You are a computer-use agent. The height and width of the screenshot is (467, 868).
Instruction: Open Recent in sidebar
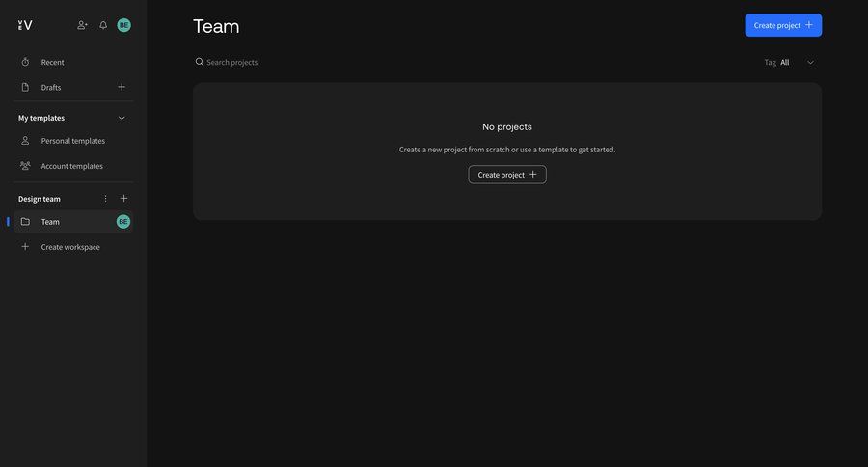[73, 62]
